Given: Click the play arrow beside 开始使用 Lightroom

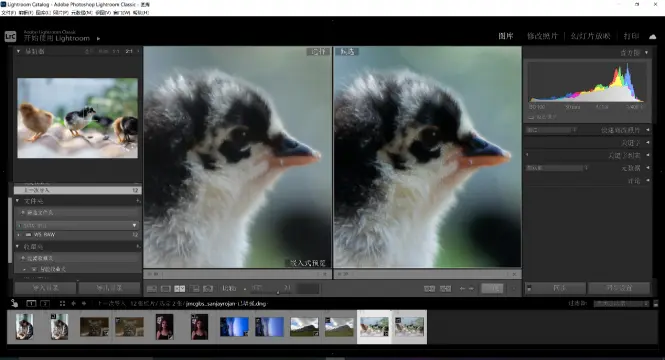Looking at the screenshot, I should point(98,39).
